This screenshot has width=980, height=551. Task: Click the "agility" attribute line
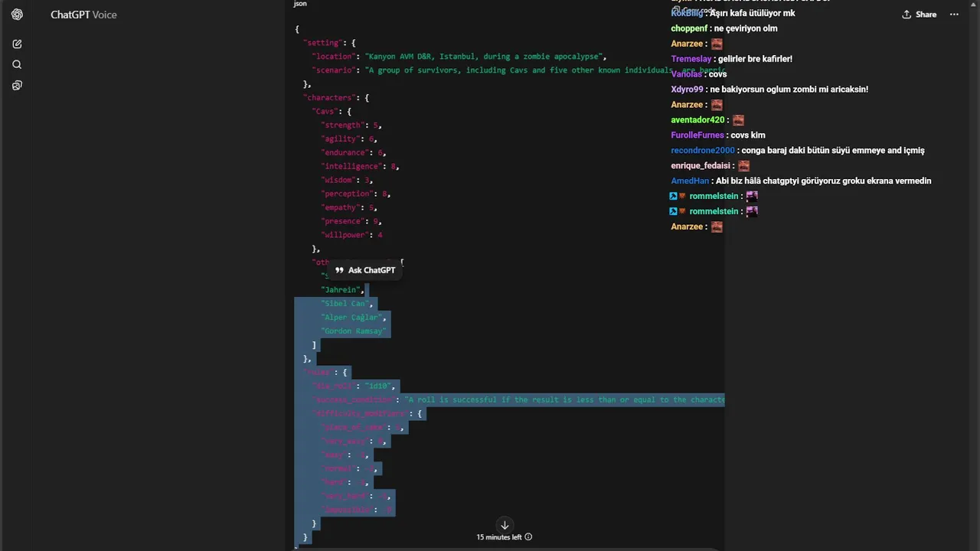(348, 139)
